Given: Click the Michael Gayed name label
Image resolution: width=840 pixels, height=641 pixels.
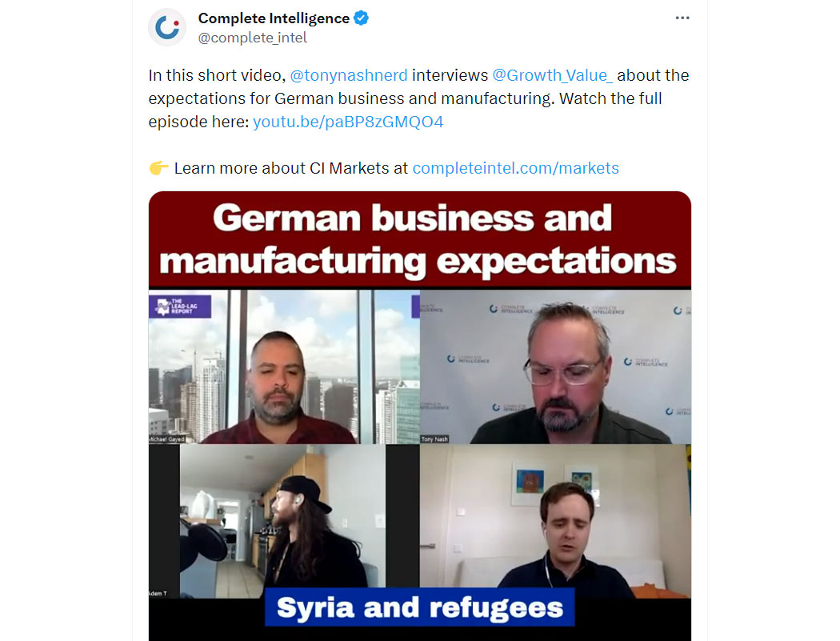Looking at the screenshot, I should (x=167, y=439).
